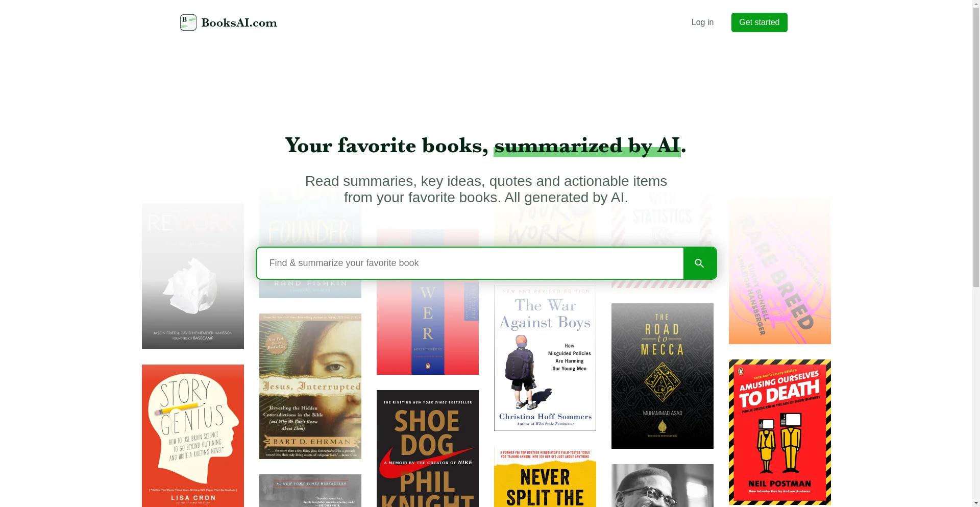This screenshot has height=507, width=980.
Task: Focus the Find & summarize book search field
Action: [x=470, y=263]
